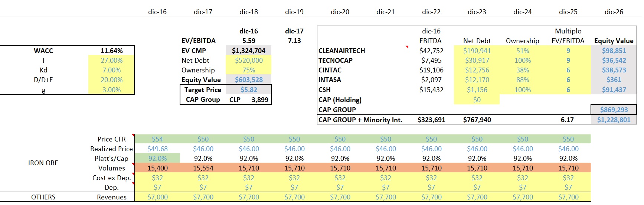Viewport: 644px width, 205px height.
Task: Select the iron ore Volumes 15,400 cell
Action: click(157, 168)
